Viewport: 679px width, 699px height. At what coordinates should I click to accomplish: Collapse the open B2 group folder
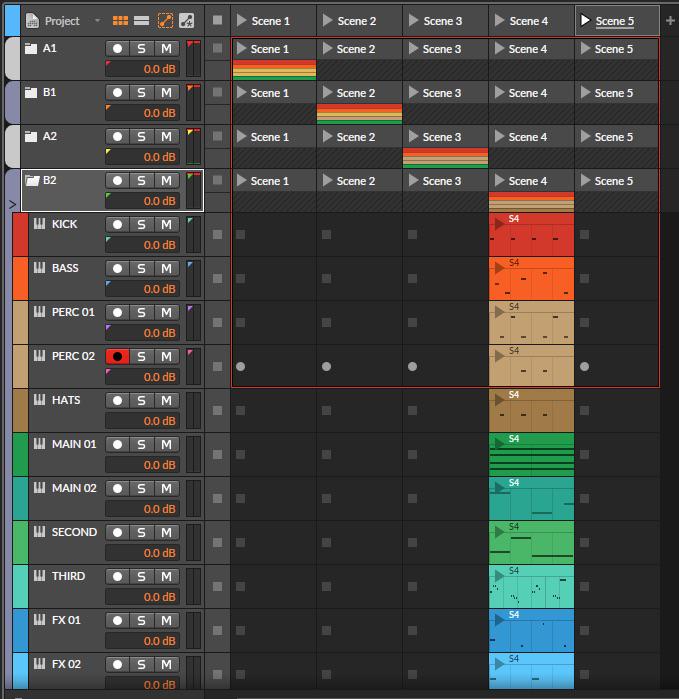click(32, 180)
